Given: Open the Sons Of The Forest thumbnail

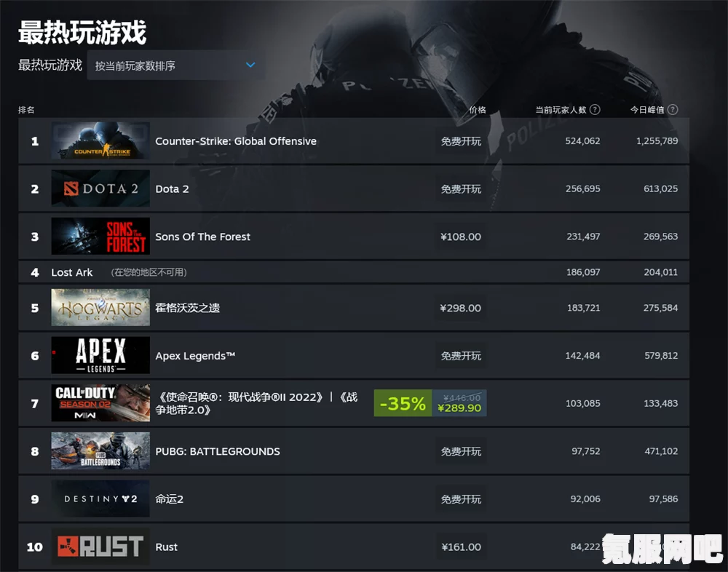Looking at the screenshot, I should point(100,237).
